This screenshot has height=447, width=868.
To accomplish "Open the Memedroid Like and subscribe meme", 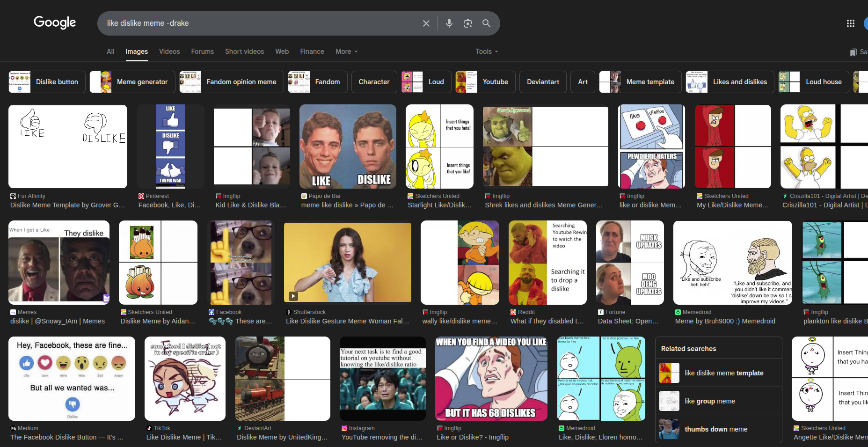I will coord(733,263).
